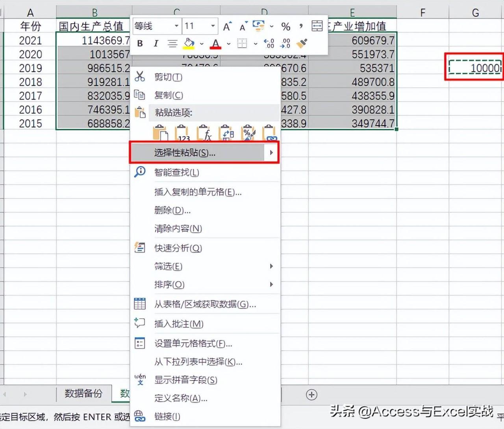This screenshot has width=504, height=429.
Task: Click cell with year 2021
Action: click(30, 40)
